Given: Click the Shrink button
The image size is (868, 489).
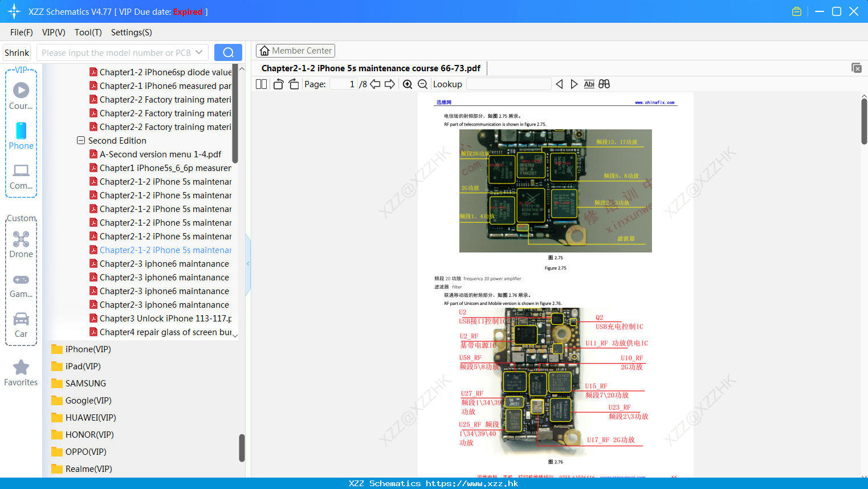Looking at the screenshot, I should [17, 52].
